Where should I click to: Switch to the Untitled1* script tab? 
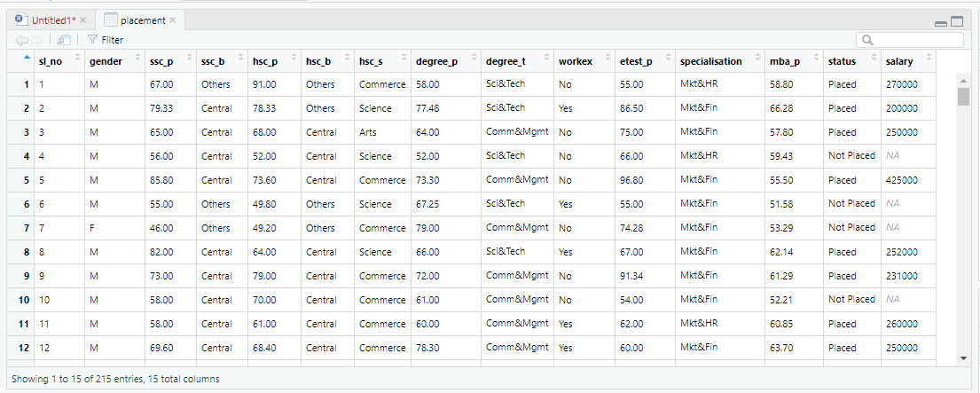pyautogui.click(x=51, y=20)
